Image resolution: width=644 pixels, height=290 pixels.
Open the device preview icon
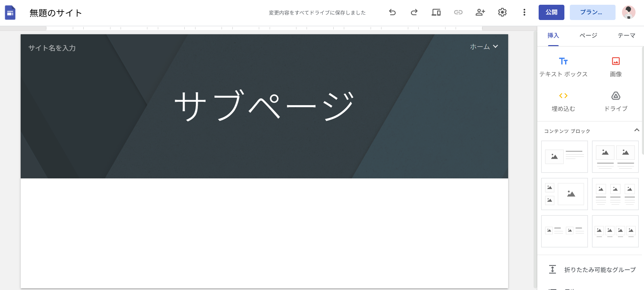pyautogui.click(x=436, y=12)
